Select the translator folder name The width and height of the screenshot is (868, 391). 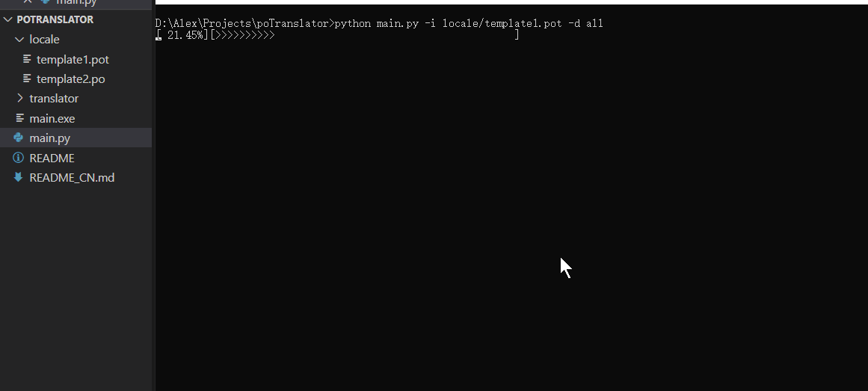point(54,99)
